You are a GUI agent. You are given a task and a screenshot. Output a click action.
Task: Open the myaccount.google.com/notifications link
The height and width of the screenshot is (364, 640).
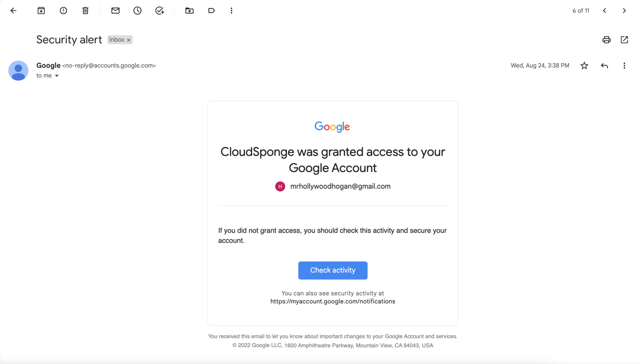pos(332,301)
